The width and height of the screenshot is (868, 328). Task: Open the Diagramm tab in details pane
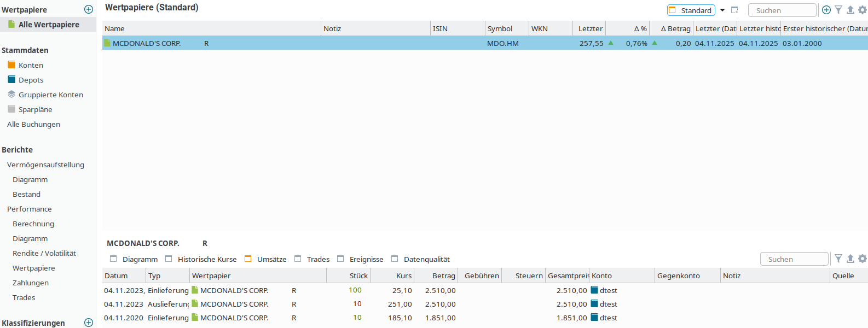click(140, 259)
